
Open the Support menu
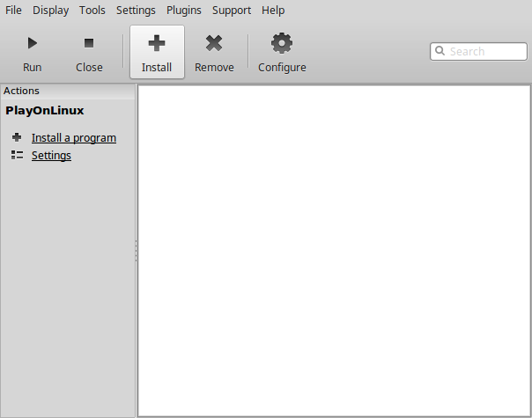232,11
